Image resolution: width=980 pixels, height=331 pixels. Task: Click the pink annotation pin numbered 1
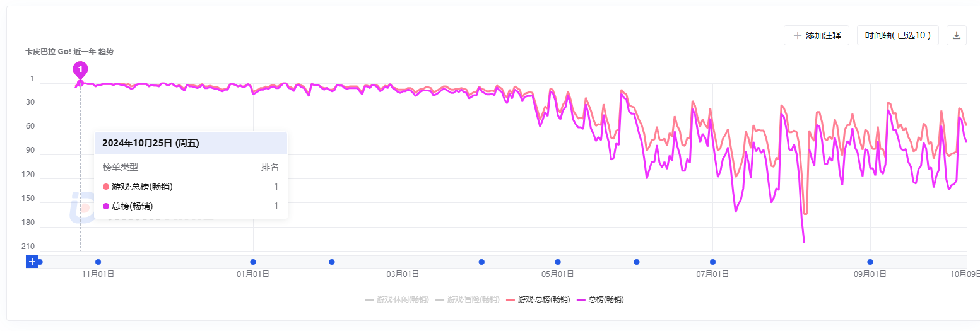80,69
